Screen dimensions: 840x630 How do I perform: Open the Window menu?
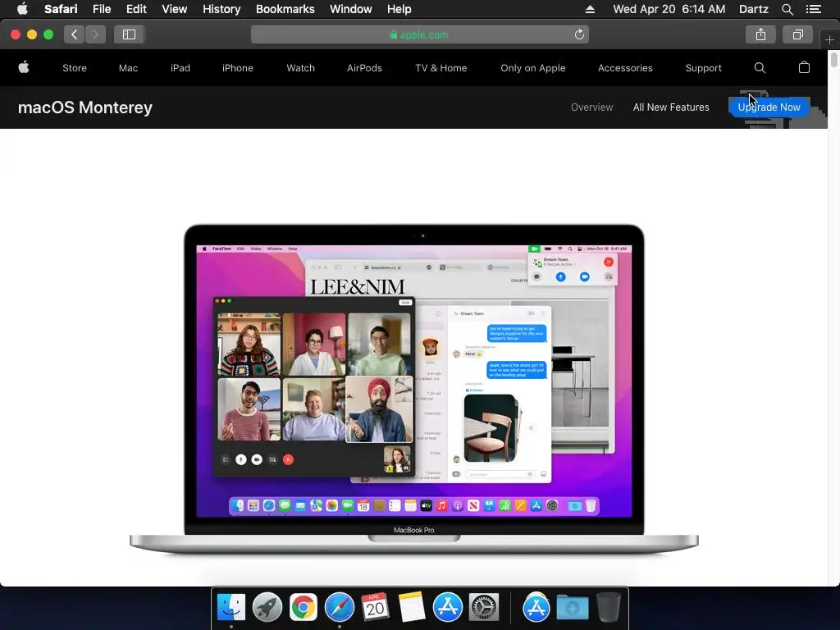click(351, 9)
